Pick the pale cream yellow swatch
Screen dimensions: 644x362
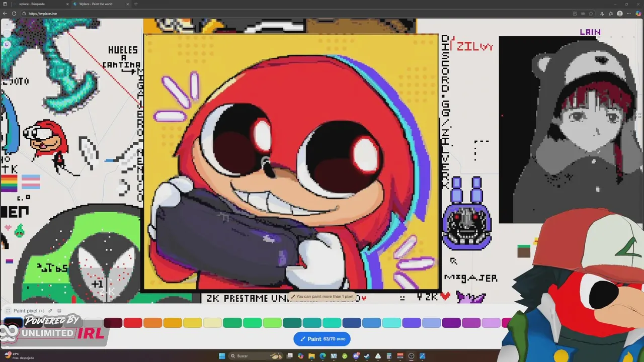(x=212, y=323)
